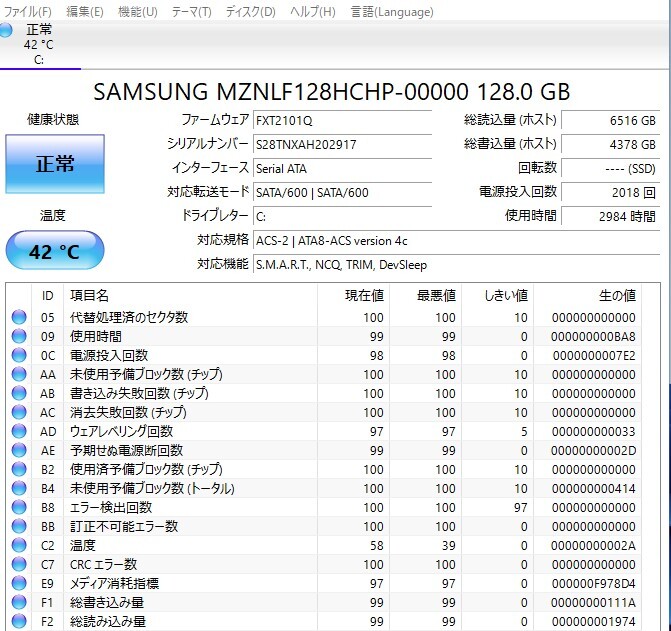Click the 42 °C temperature indicator button

point(54,251)
